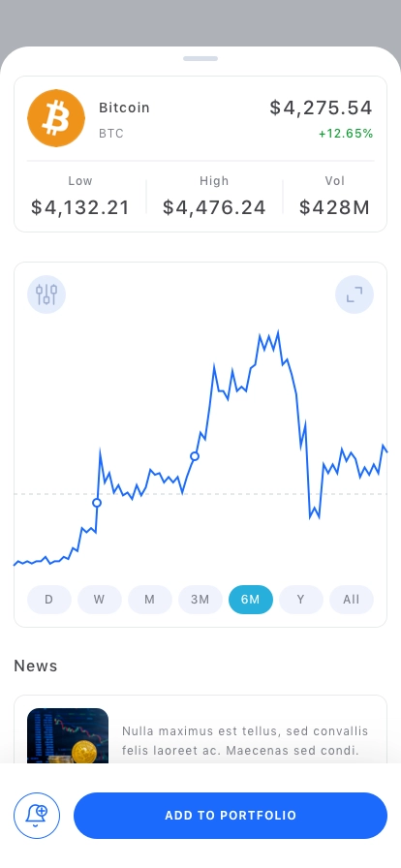Click the lower circle marker on the chart
Image resolution: width=401 pixels, height=868 pixels.
click(x=97, y=503)
